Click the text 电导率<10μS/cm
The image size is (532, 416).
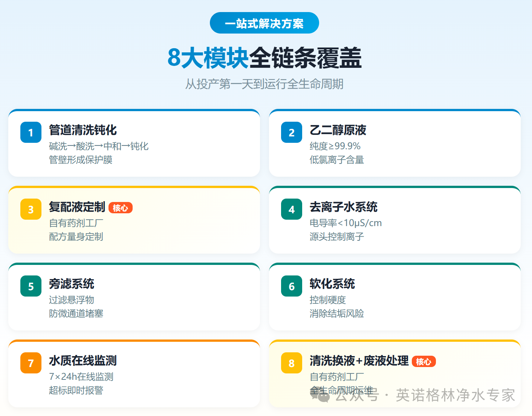(x=346, y=223)
